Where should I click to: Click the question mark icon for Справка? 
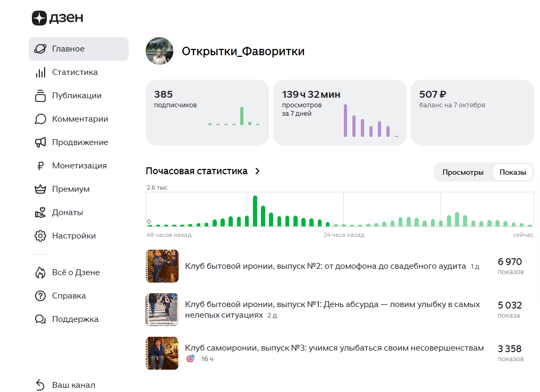tap(40, 296)
